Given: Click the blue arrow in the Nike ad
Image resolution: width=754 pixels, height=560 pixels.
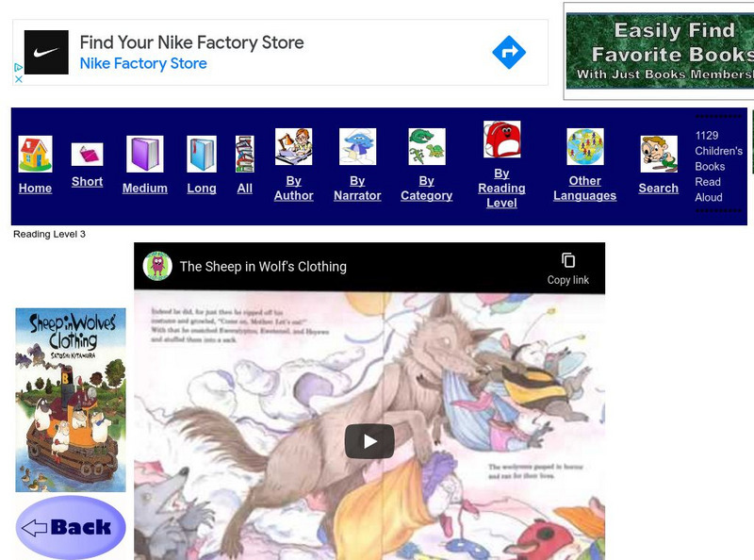Looking at the screenshot, I should pos(507,54).
